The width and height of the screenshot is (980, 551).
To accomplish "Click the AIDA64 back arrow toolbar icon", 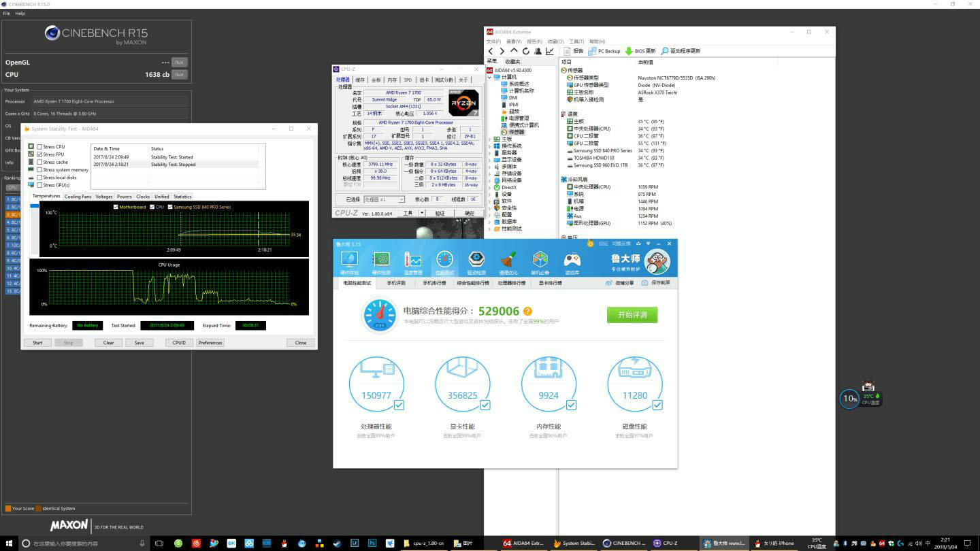I will 491,51.
